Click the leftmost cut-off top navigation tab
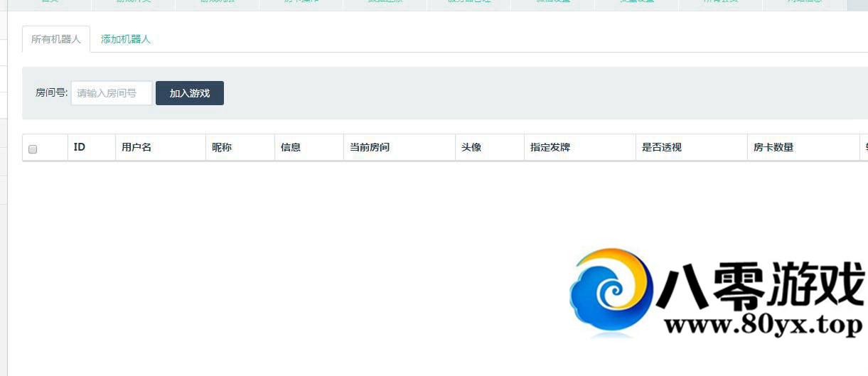This screenshot has height=376, width=868. (50, 4)
